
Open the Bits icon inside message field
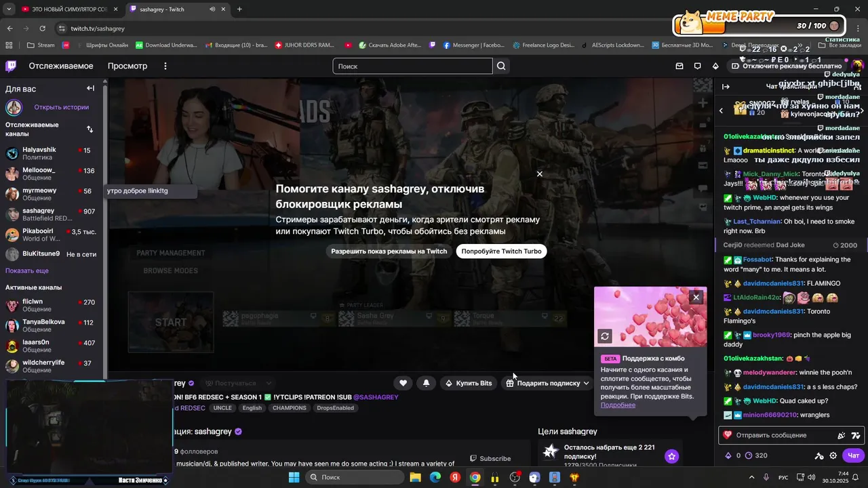[x=842, y=435]
